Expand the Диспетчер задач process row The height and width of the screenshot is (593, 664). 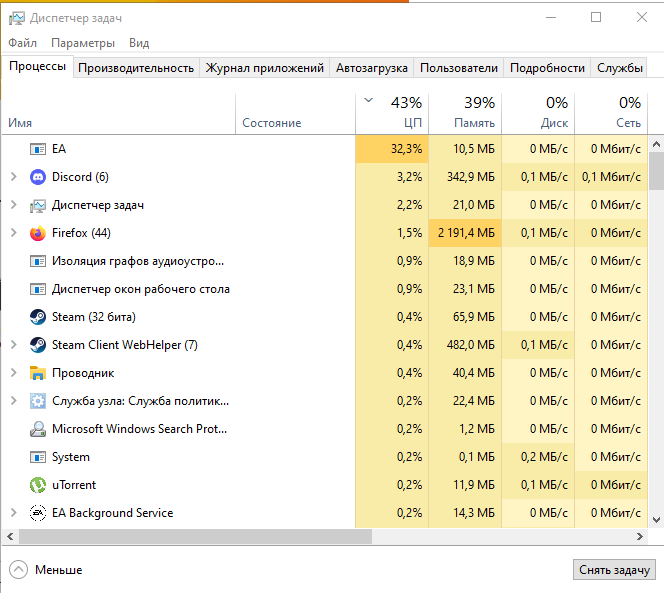(14, 205)
